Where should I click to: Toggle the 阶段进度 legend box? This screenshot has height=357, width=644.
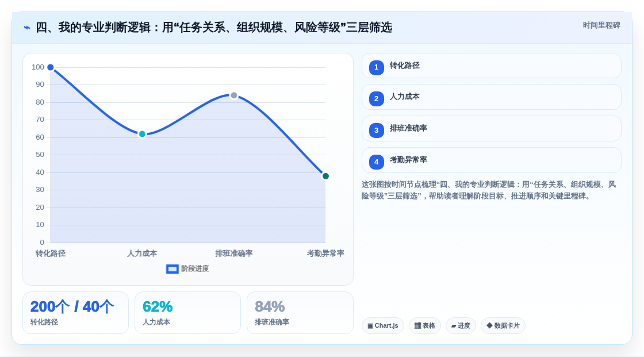172,269
